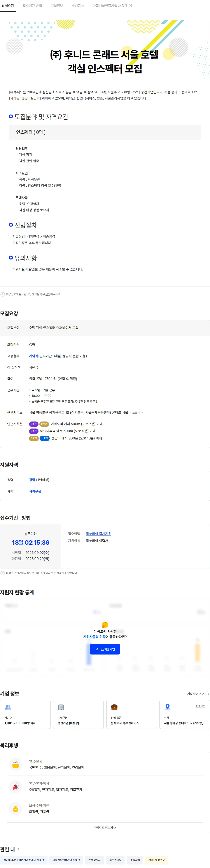Click tag 잡아바 추천 TOP 기업 온라인 채용관
This screenshot has width=210, height=868.
coord(24,860)
